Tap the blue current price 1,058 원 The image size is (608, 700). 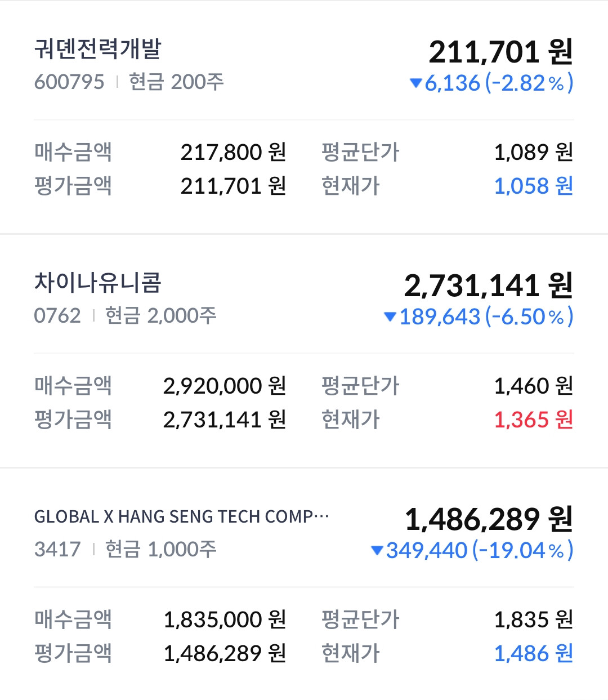533,186
